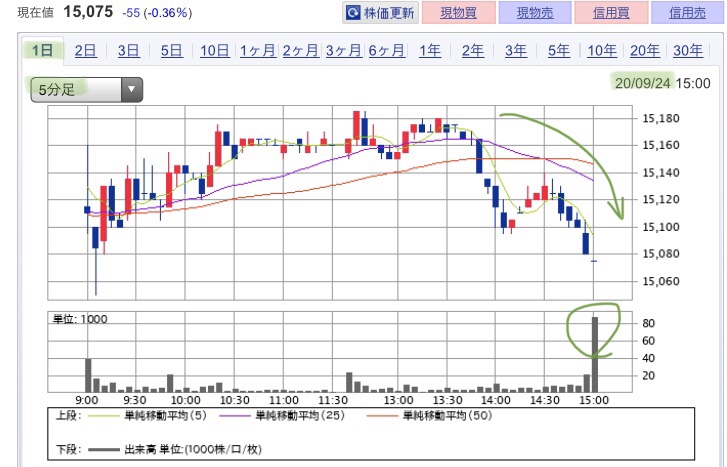Select the 1日 chart period tab
This screenshot has width=727, height=467.
[42, 50]
